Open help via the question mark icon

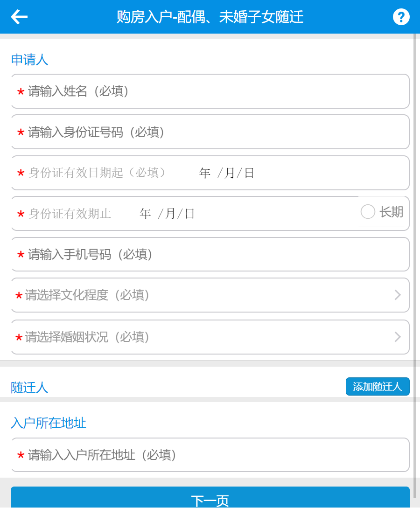coord(401,17)
